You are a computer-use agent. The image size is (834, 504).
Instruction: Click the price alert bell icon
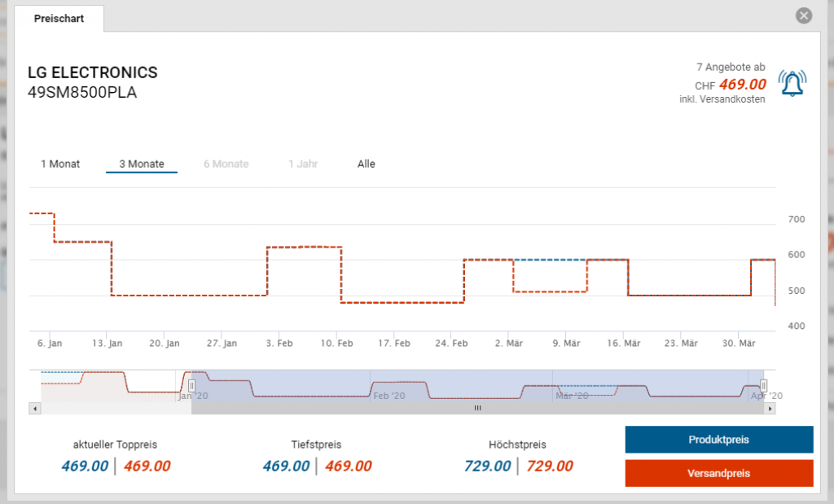pyautogui.click(x=792, y=83)
